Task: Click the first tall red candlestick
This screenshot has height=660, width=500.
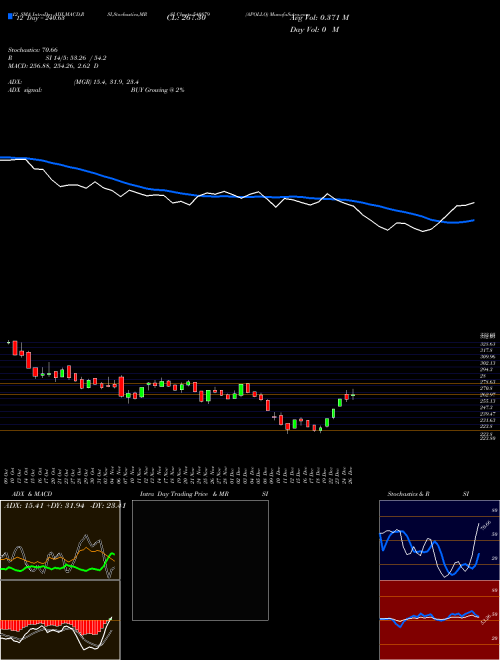Action: 15,348
